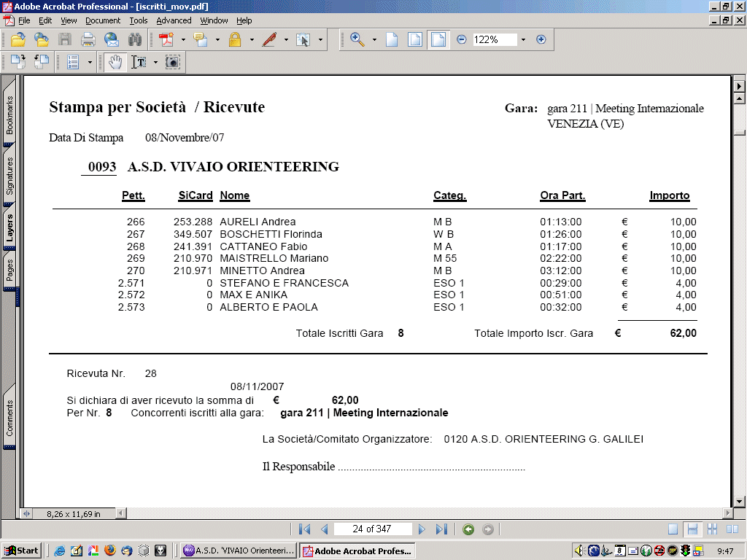
Task: Open the Help menu
Action: pos(244,20)
